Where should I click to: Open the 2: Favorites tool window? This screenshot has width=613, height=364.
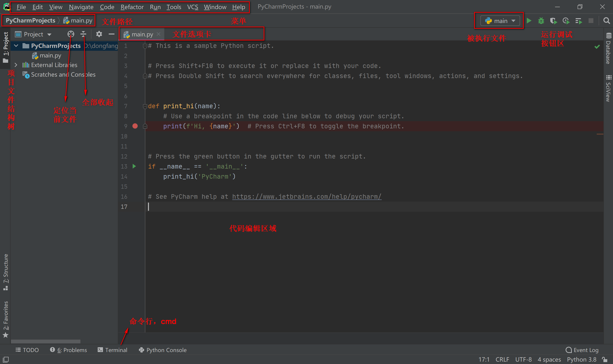pos(6,319)
